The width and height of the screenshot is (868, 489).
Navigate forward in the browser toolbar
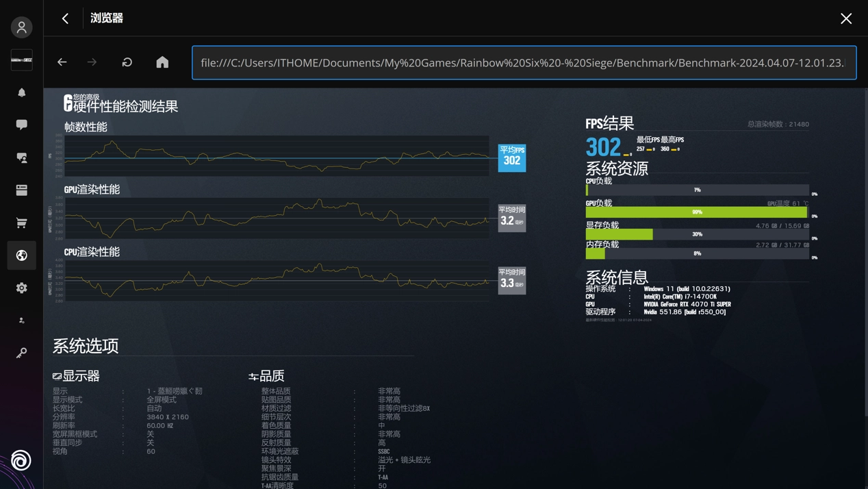(92, 62)
